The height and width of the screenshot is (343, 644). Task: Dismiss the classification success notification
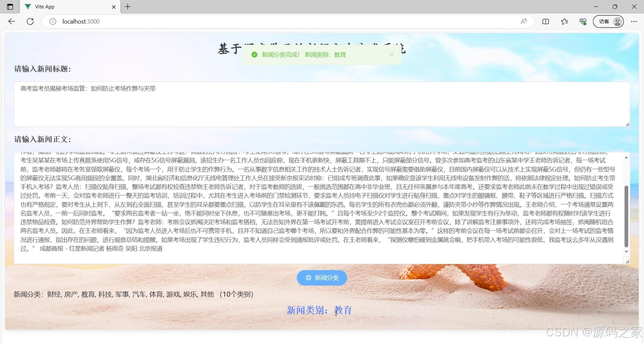392,55
